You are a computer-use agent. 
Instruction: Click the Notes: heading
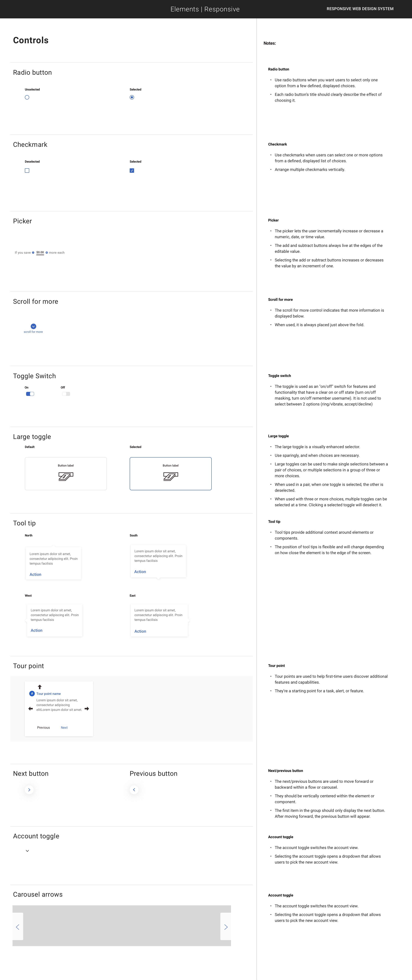click(x=270, y=43)
